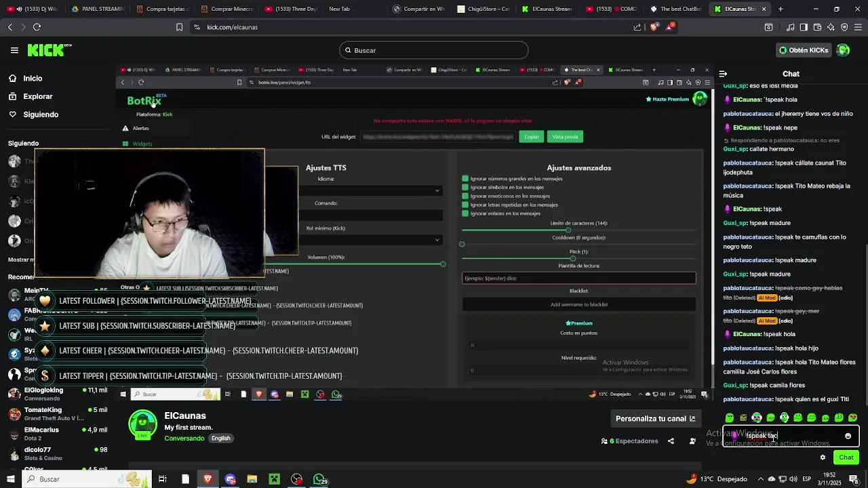
Task: Open the volume control in the system tray
Action: pos(793,479)
